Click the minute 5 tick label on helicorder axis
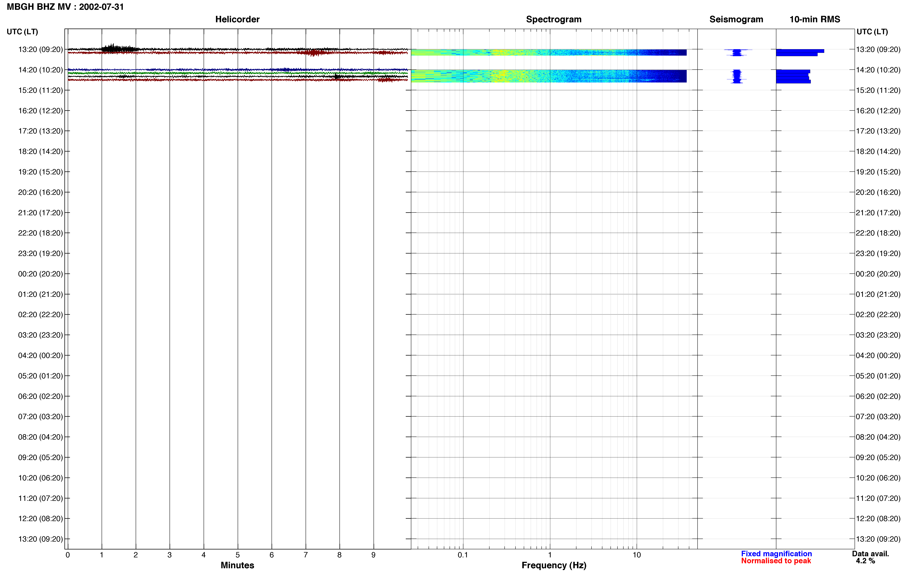Viewport: 924px width, 578px height. pyautogui.click(x=237, y=555)
